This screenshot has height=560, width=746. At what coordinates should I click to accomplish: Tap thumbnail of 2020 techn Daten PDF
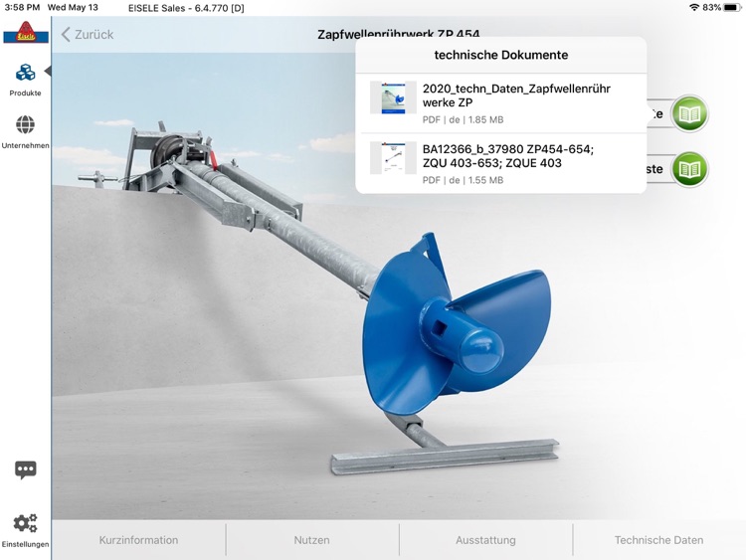click(393, 97)
